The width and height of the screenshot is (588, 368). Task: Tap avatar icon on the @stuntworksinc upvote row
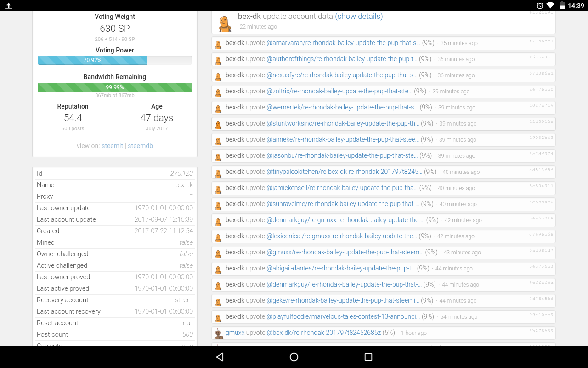[219, 125]
